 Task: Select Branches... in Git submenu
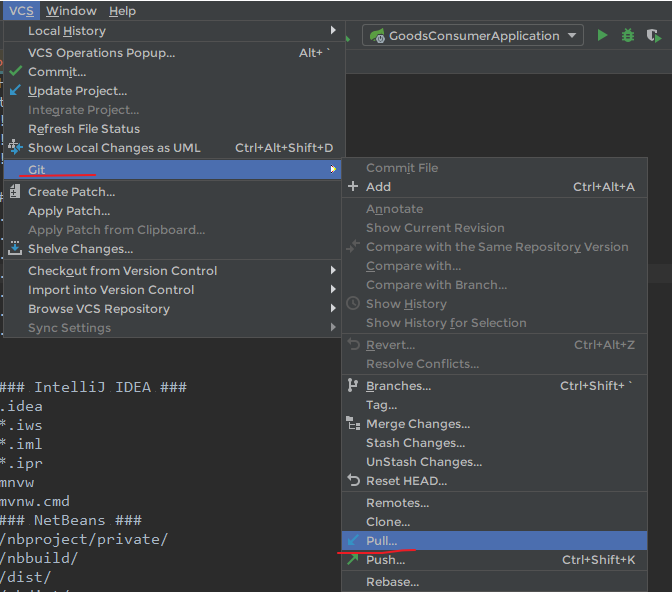click(x=495, y=386)
